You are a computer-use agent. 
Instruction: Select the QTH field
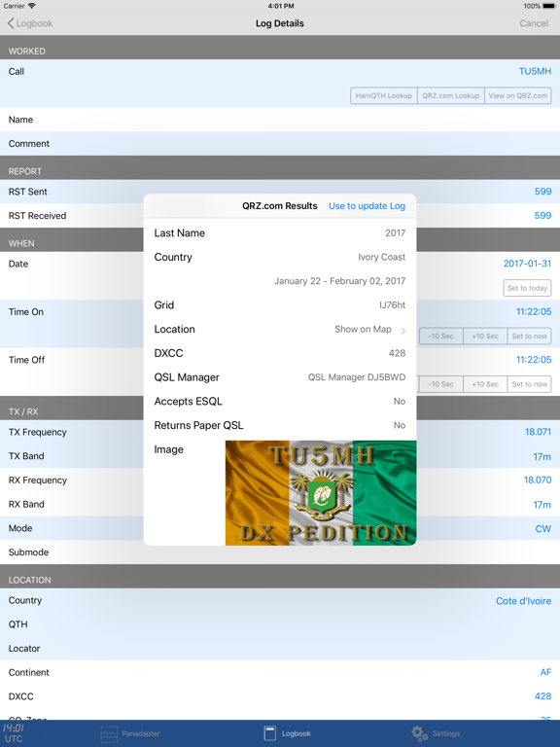(280, 624)
